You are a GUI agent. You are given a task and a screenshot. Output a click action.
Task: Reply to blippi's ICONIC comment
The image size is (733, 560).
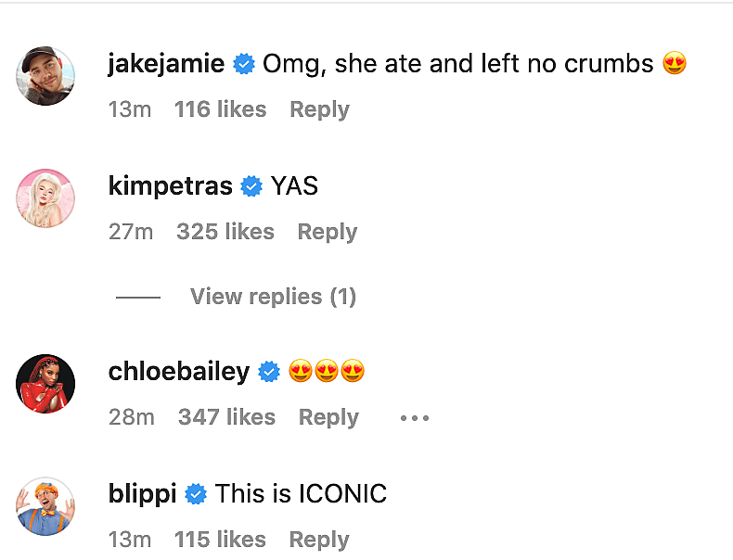pyautogui.click(x=319, y=540)
